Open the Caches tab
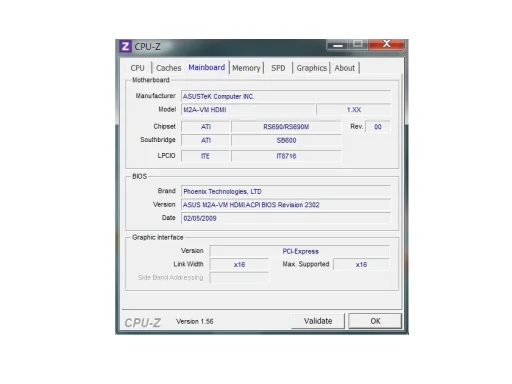512x384 pixels. pyautogui.click(x=168, y=68)
